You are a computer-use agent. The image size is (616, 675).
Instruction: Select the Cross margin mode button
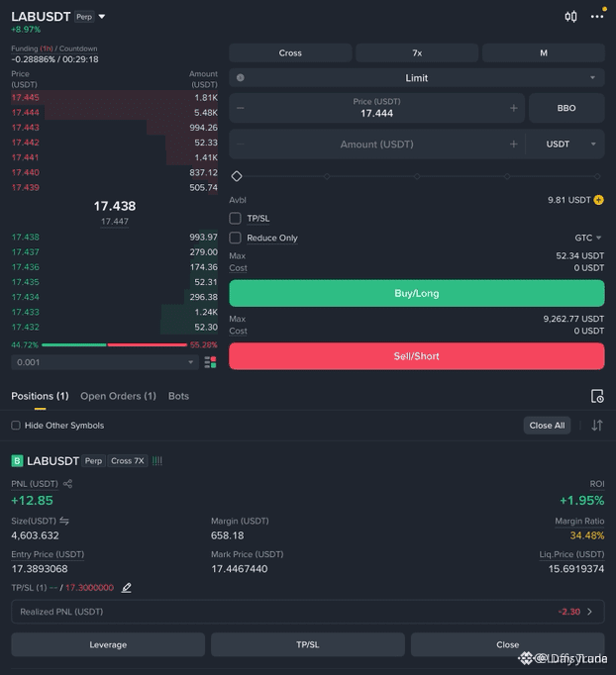[290, 52]
